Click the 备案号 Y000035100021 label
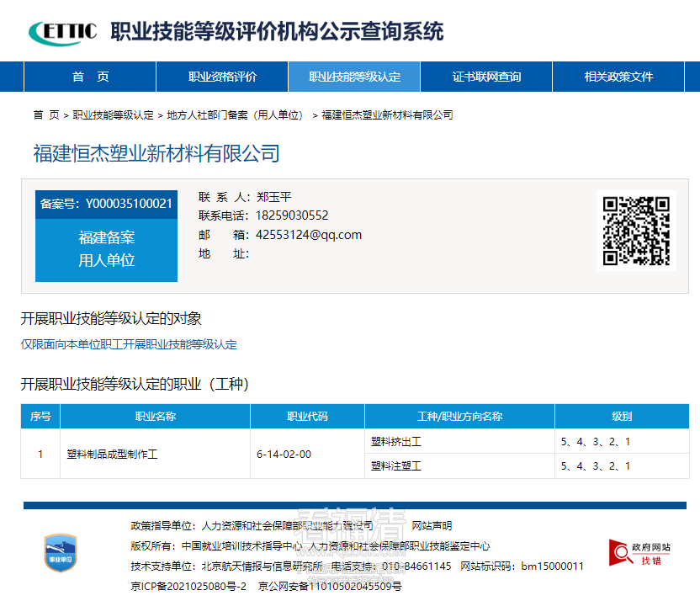700x601 pixels. [x=106, y=204]
